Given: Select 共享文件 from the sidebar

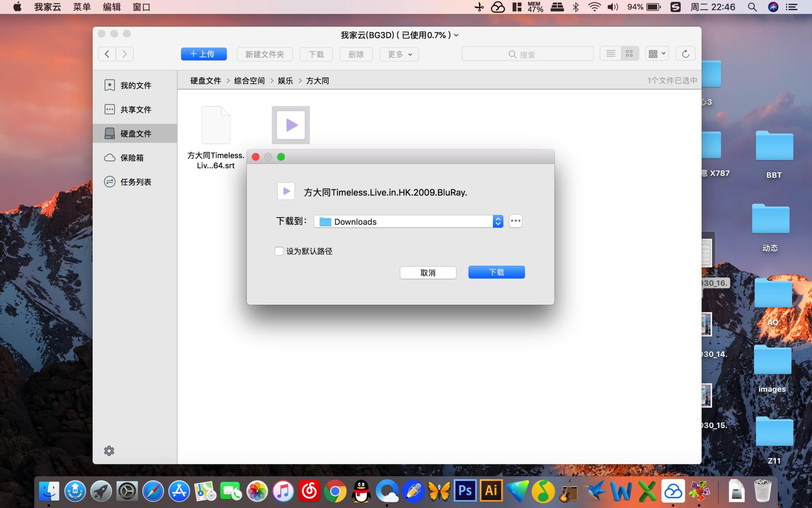Looking at the screenshot, I should (x=135, y=109).
